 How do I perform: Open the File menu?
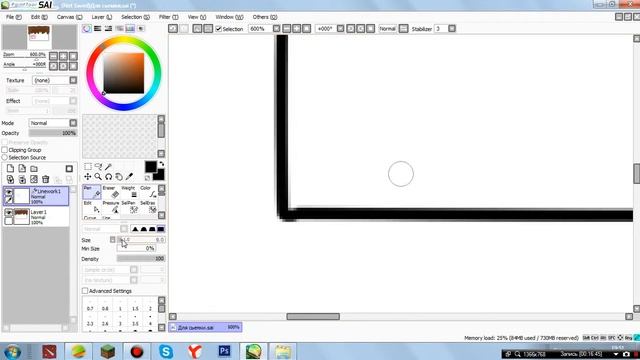[14, 17]
